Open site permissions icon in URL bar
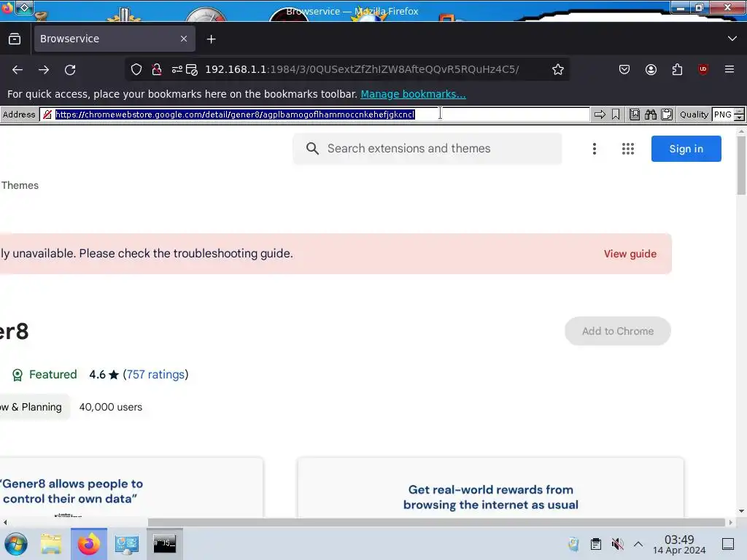This screenshot has height=560, width=747. point(177,69)
